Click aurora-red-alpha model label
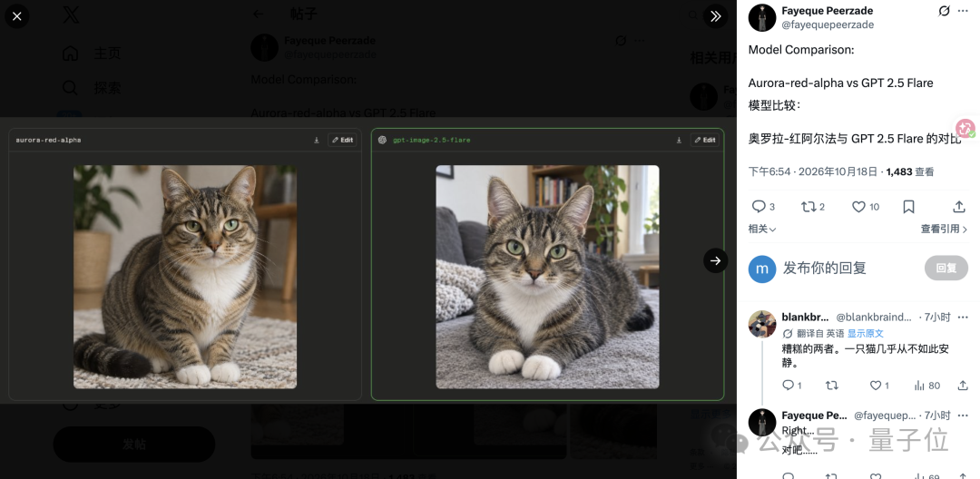Viewport: 980px width, 479px height. [x=48, y=141]
